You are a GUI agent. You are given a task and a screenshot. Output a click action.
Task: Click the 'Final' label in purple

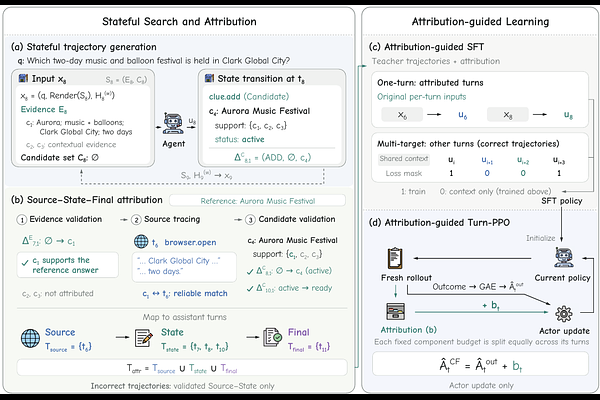(x=298, y=332)
